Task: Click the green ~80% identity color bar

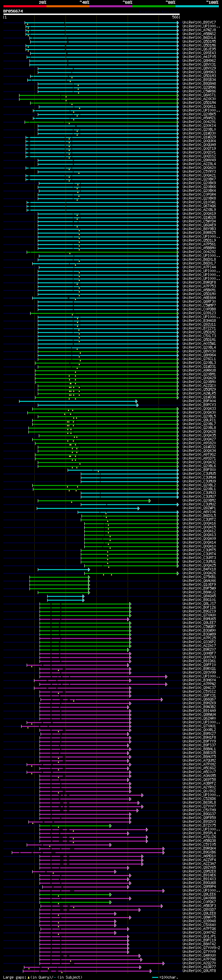Action: click(x=154, y=7)
